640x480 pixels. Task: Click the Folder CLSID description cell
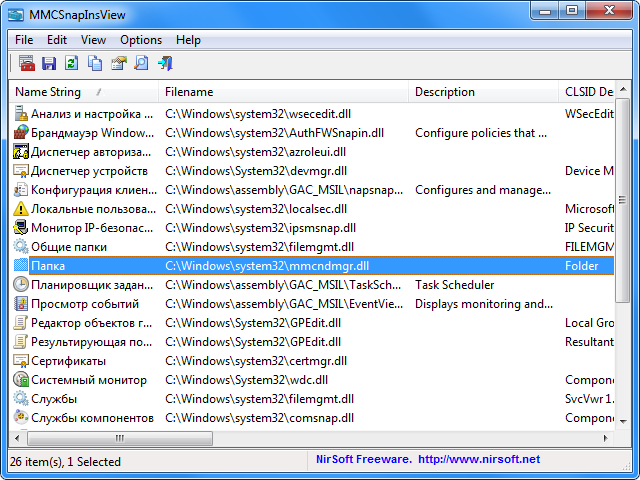click(x=582, y=266)
